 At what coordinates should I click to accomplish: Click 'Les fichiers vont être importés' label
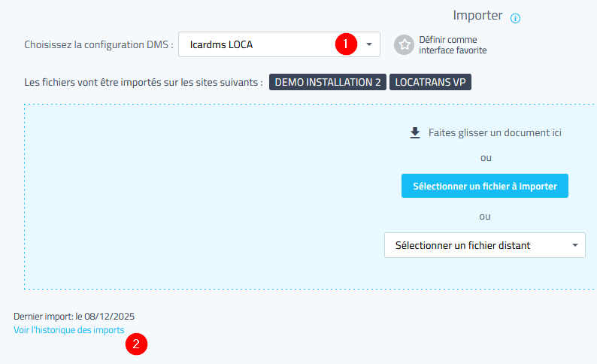click(144, 82)
